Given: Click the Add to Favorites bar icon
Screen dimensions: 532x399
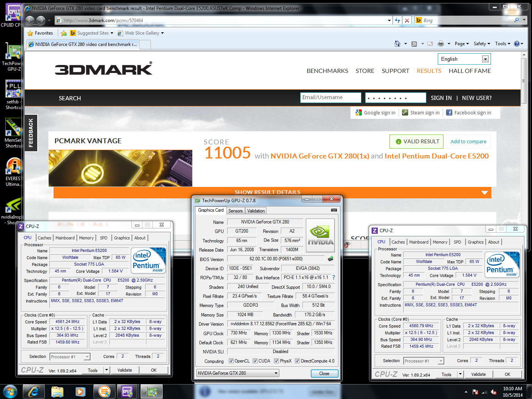Looking at the screenshot, I should pyautogui.click(x=64, y=33).
